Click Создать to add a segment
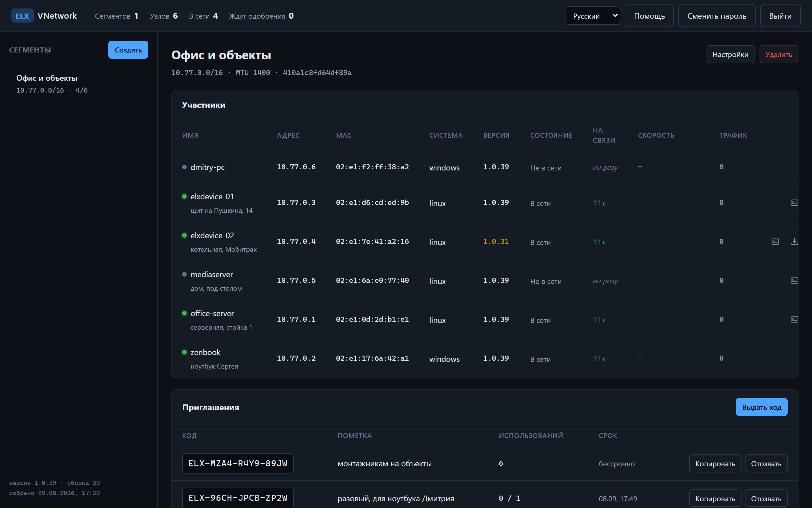Viewport: 812px width, 508px height. point(128,50)
